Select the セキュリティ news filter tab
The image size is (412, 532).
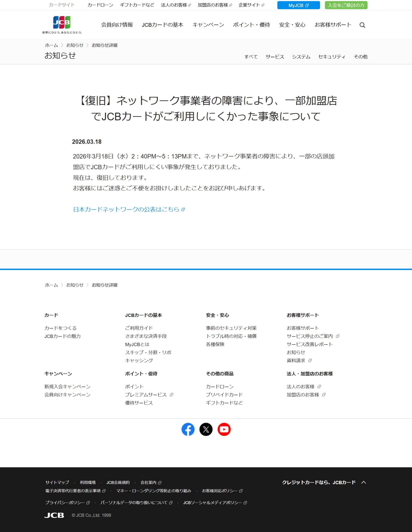(x=332, y=57)
